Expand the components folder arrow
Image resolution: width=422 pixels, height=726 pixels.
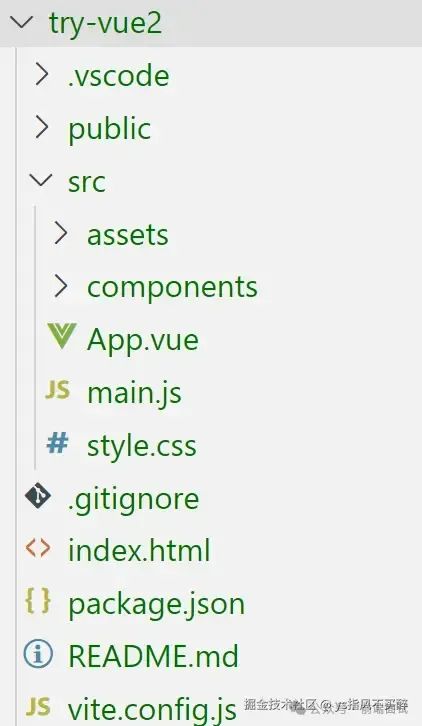click(61, 286)
